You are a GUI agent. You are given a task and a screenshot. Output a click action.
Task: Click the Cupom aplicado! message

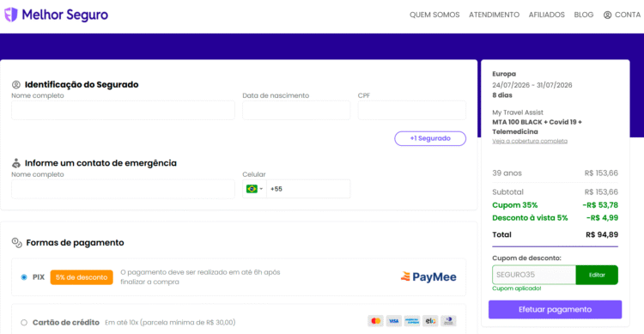[x=517, y=288]
